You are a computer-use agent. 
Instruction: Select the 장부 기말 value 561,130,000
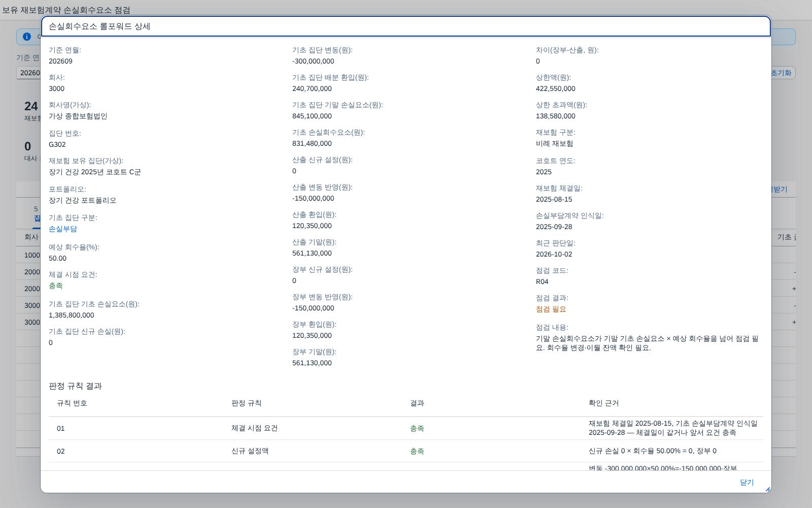[x=312, y=363]
